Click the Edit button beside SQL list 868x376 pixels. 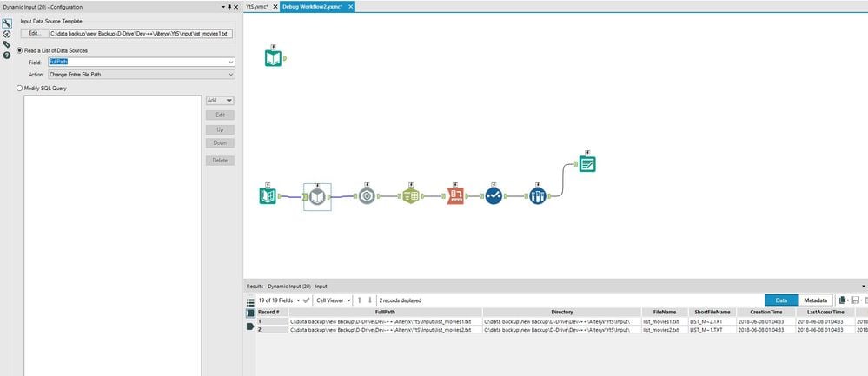tap(220, 115)
